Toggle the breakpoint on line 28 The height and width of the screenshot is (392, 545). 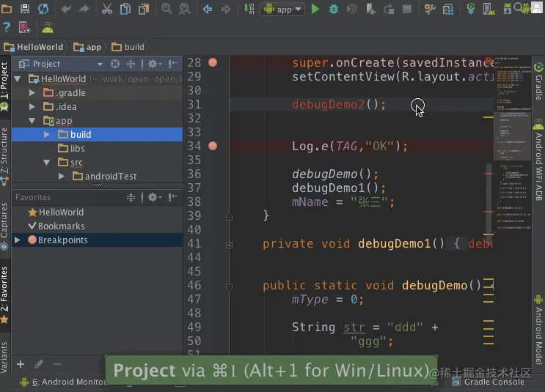coord(213,62)
